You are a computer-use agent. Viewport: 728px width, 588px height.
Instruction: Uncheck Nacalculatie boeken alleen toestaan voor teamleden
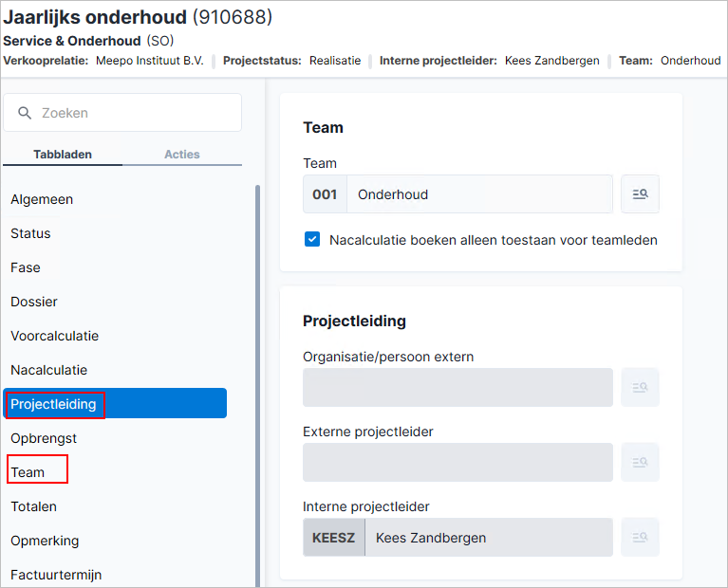tap(312, 240)
